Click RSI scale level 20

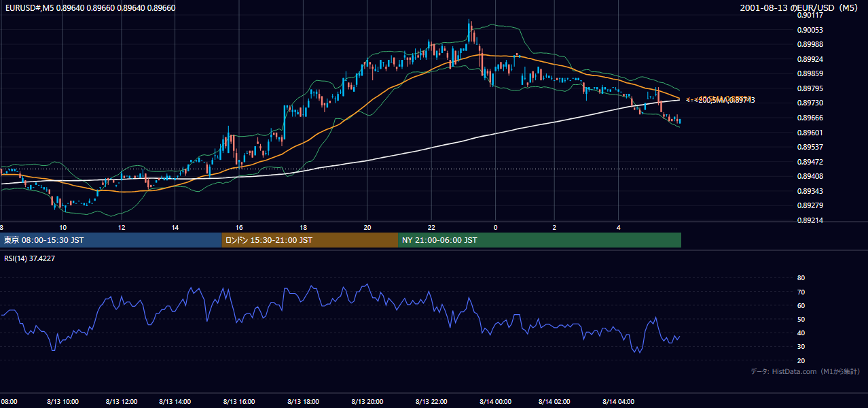click(801, 360)
